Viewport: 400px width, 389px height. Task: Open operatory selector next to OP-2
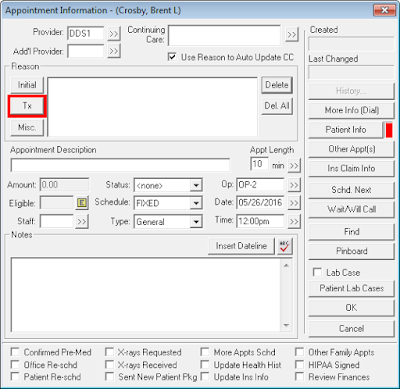[294, 185]
